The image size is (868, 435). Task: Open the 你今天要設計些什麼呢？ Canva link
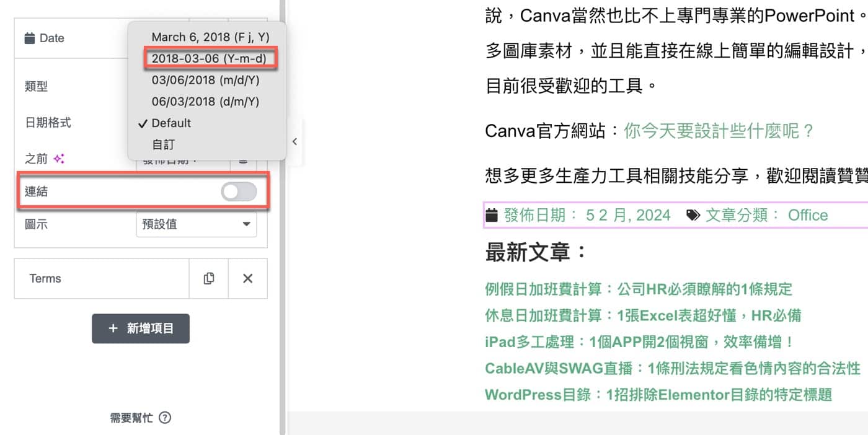tap(719, 131)
